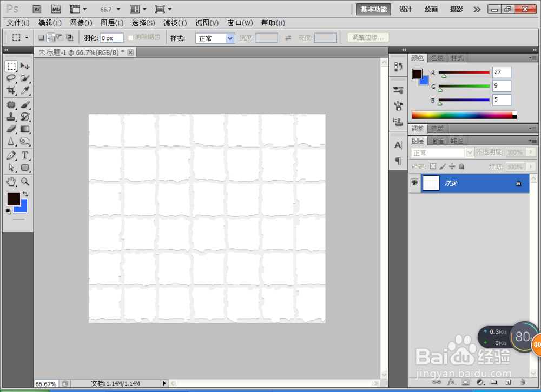Switch to the 色板 tab
Screen dimensions: 541x392
pos(437,58)
